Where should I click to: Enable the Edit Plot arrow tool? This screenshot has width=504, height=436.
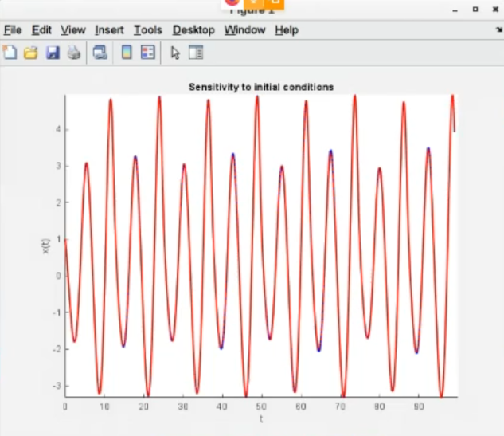point(175,53)
